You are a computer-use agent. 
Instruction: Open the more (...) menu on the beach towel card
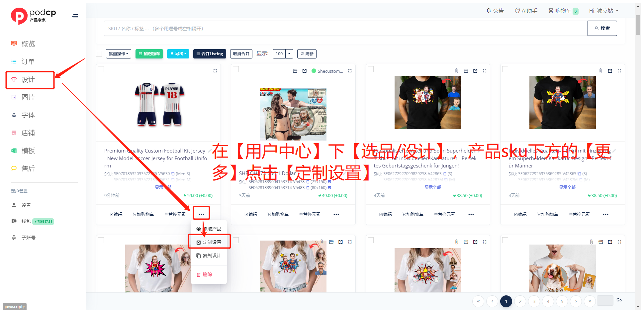tap(336, 214)
